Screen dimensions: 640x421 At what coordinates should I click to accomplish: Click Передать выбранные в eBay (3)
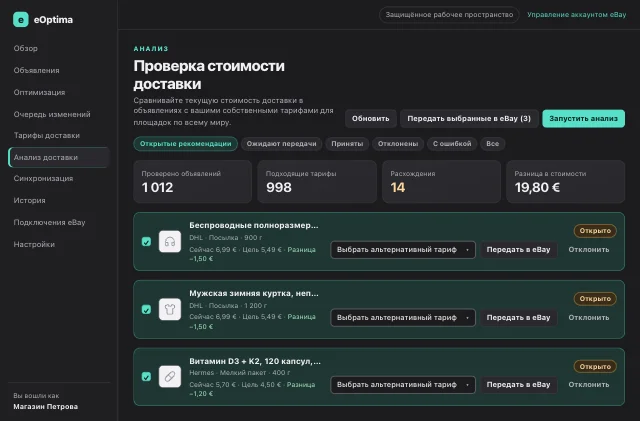click(469, 118)
